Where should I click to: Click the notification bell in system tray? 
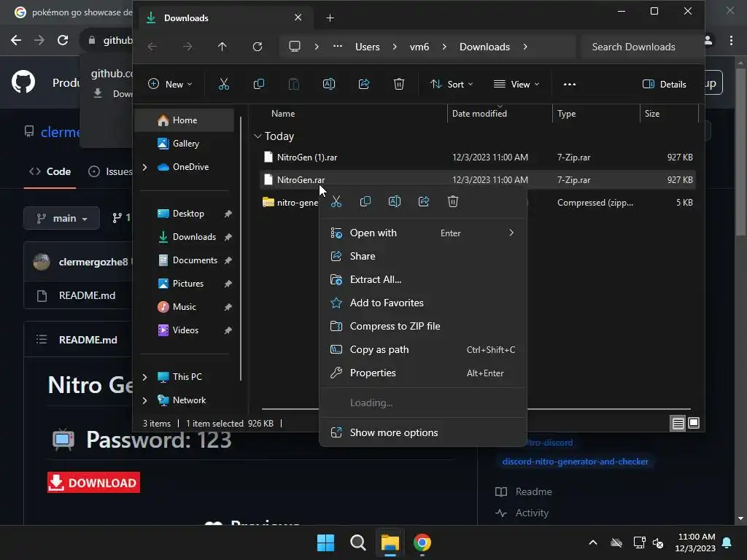[727, 542]
